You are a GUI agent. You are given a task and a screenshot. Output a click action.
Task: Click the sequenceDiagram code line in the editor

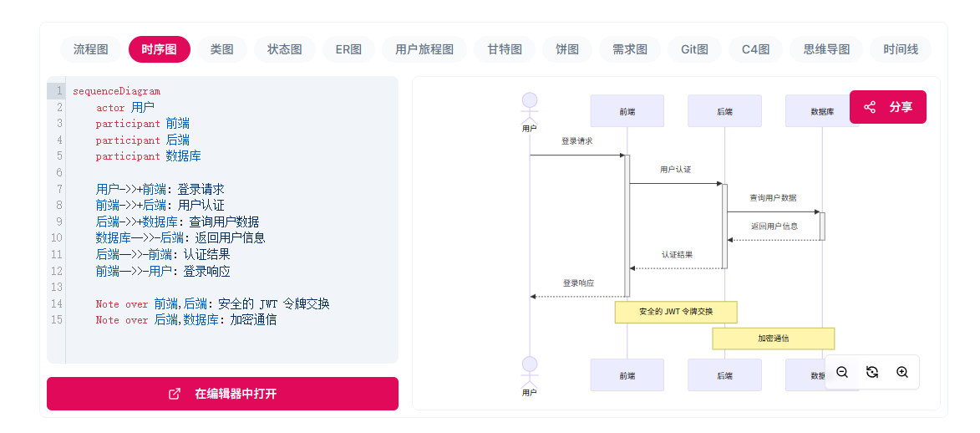[116, 91]
